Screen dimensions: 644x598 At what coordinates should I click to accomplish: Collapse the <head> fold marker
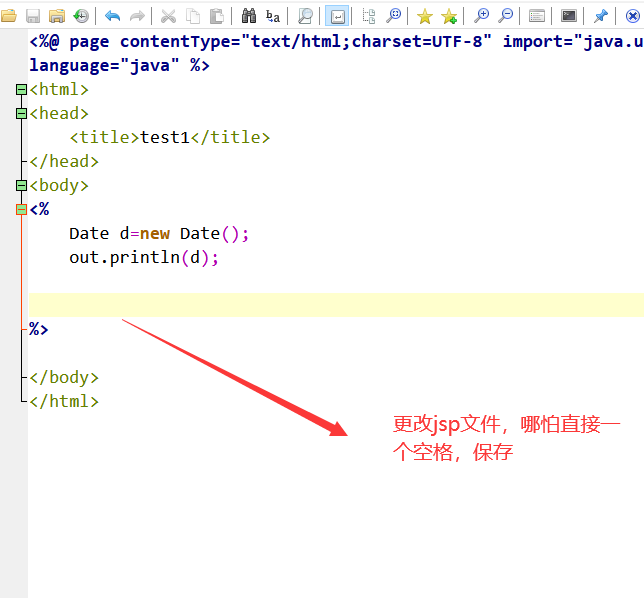coord(21,113)
